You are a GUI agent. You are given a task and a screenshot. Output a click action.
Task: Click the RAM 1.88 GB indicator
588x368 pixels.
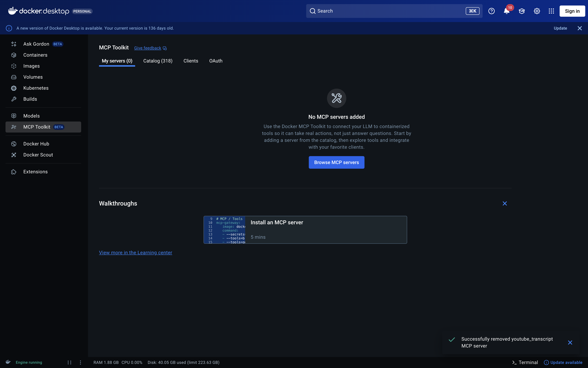click(x=106, y=362)
